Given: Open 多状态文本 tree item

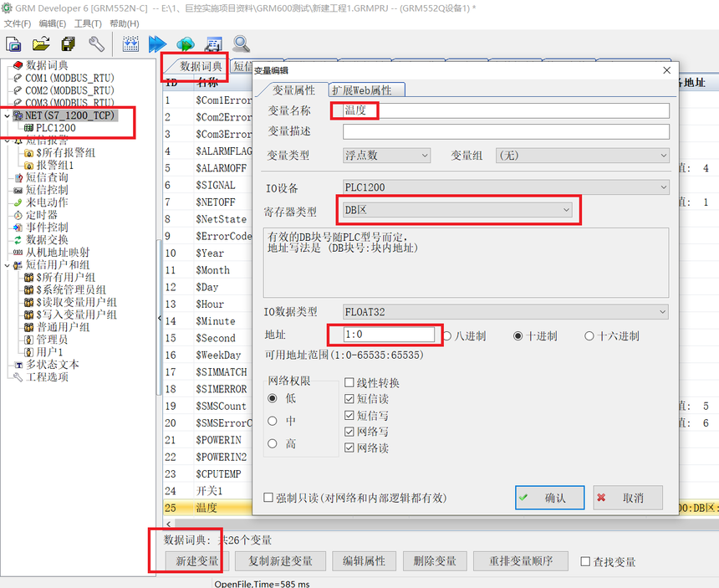Looking at the screenshot, I should pos(52,365).
